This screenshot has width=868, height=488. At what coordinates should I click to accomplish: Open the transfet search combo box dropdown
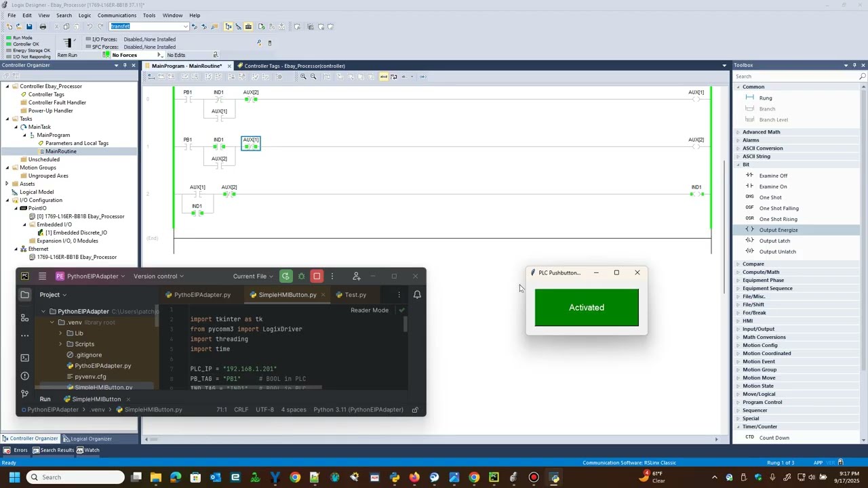click(185, 26)
